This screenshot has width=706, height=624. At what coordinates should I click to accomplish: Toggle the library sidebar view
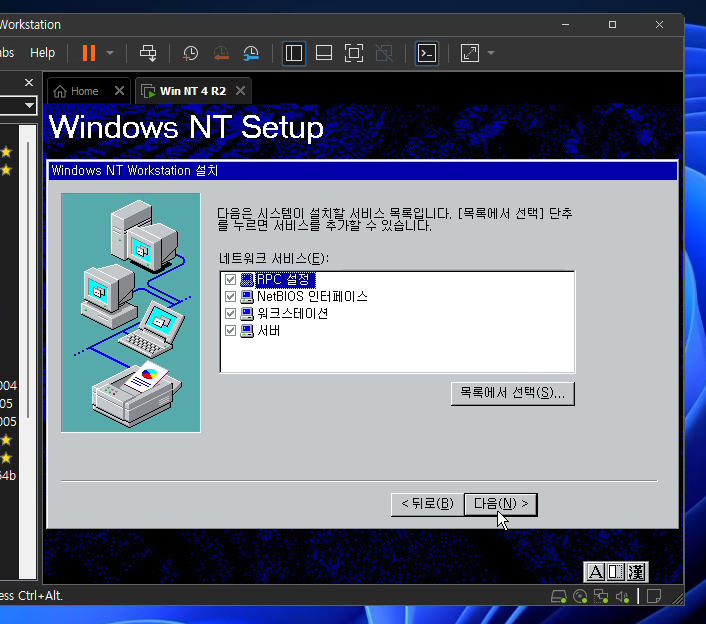pyautogui.click(x=294, y=53)
